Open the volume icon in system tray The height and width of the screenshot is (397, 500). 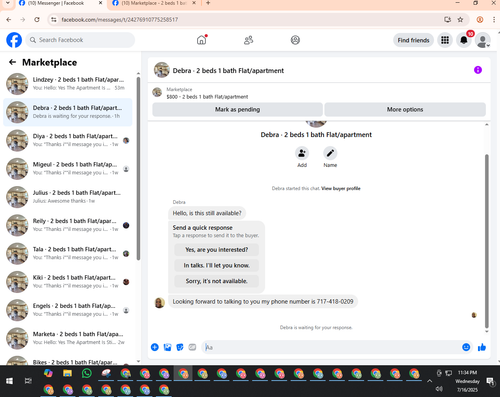(439, 389)
